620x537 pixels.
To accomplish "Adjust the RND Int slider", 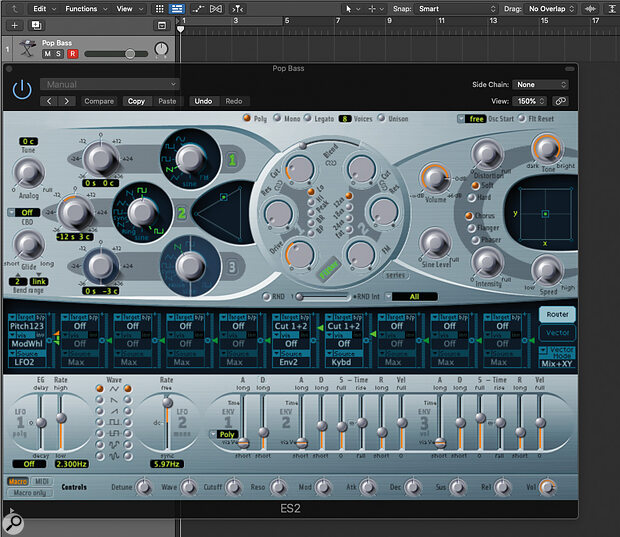I will [x=323, y=297].
